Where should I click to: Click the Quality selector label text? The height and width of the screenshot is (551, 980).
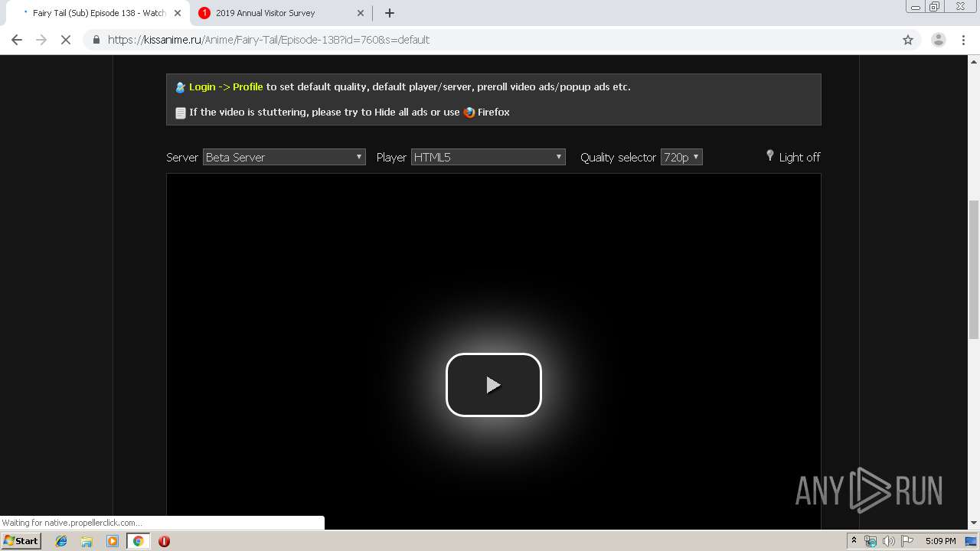tap(618, 157)
